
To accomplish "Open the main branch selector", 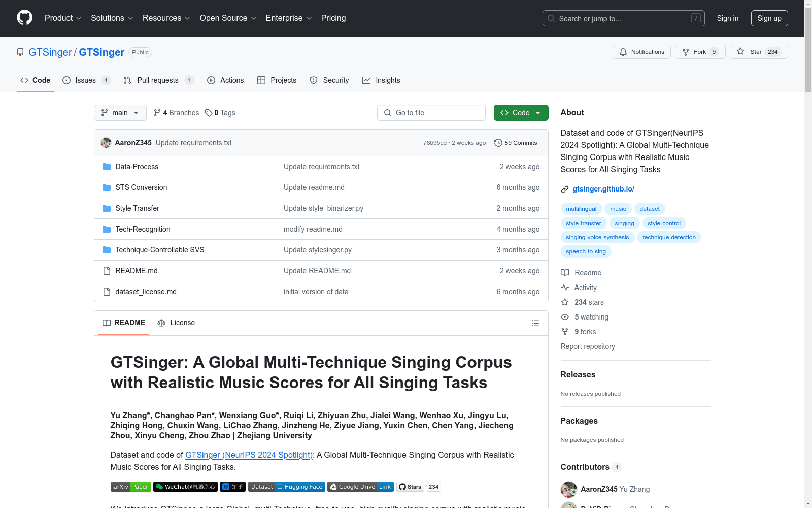I will [120, 113].
